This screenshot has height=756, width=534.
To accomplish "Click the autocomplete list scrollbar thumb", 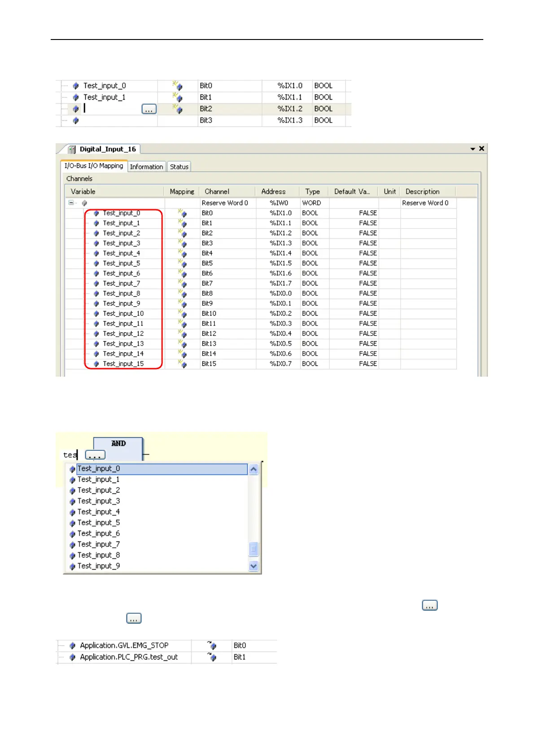I will coord(254,549).
